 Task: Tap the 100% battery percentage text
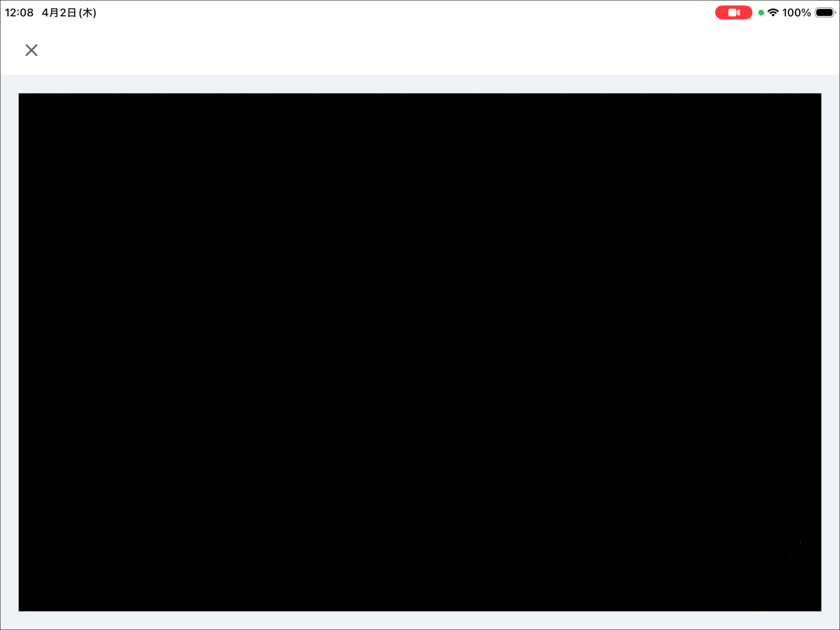click(x=796, y=13)
